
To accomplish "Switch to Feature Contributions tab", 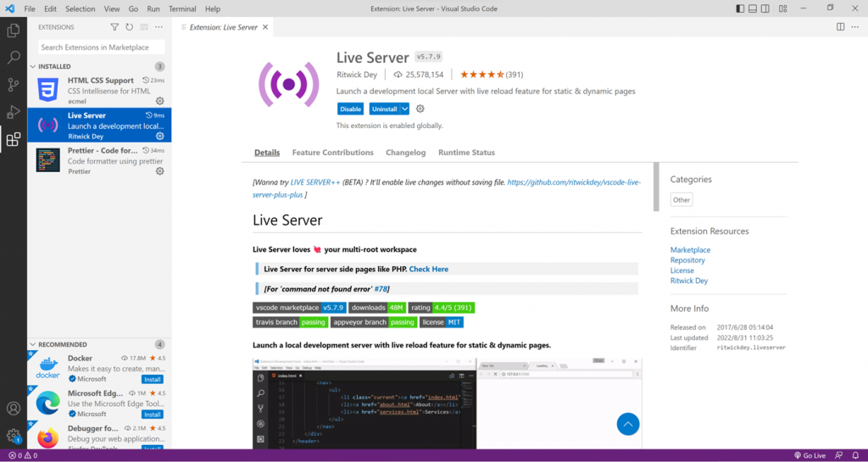I will pos(332,152).
